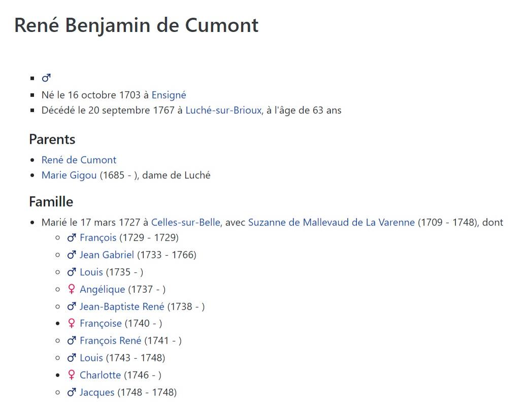
Task: Open Suzanne de Mallevaud de La Varenne's profile
Action: click(x=331, y=222)
